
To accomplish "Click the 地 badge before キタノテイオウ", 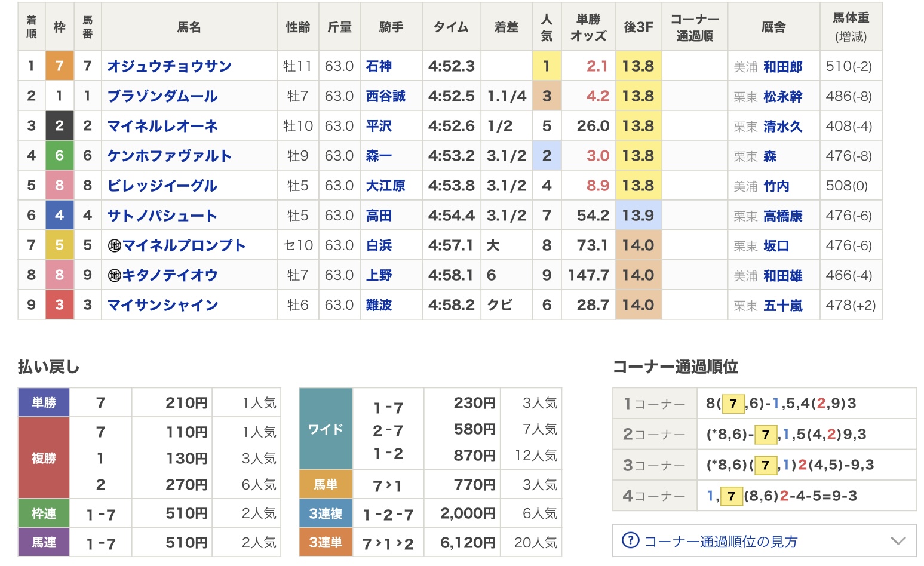I will [x=114, y=275].
